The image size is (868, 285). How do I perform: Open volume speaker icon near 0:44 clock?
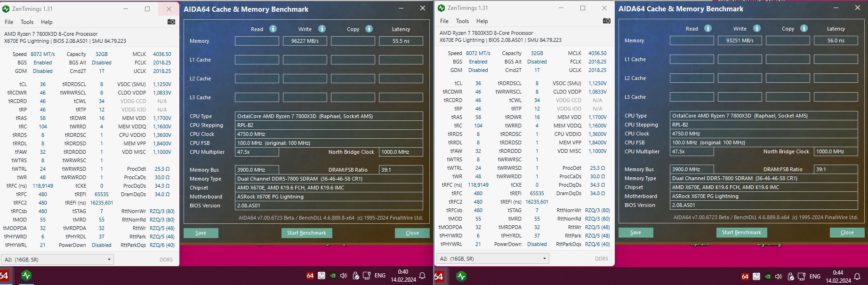tap(779, 277)
